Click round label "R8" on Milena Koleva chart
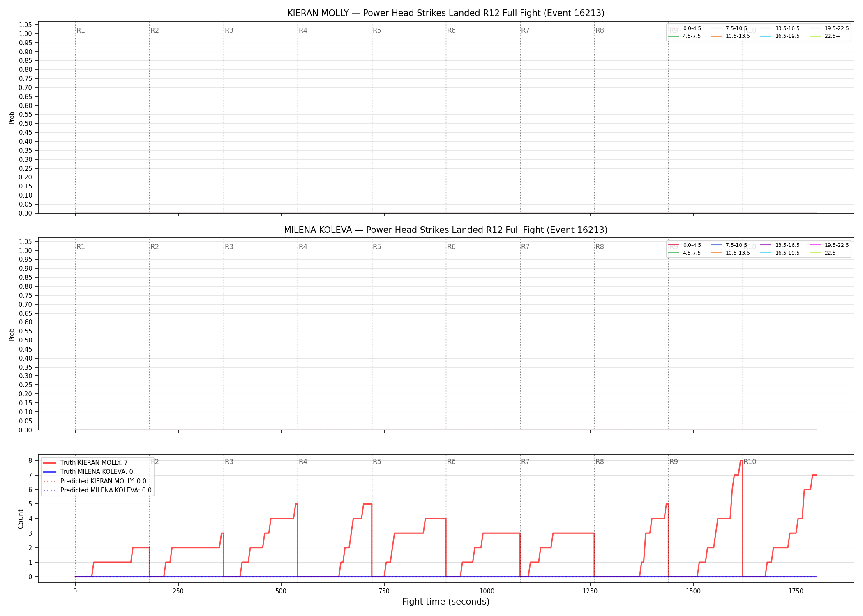Viewport: 863px width, 616px height. coord(600,247)
